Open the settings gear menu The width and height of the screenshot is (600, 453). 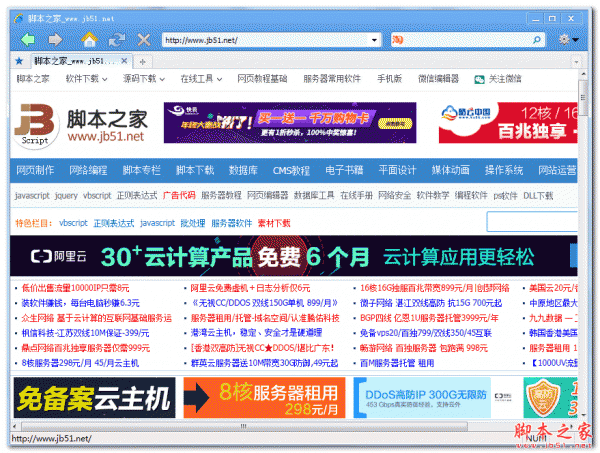568,39
